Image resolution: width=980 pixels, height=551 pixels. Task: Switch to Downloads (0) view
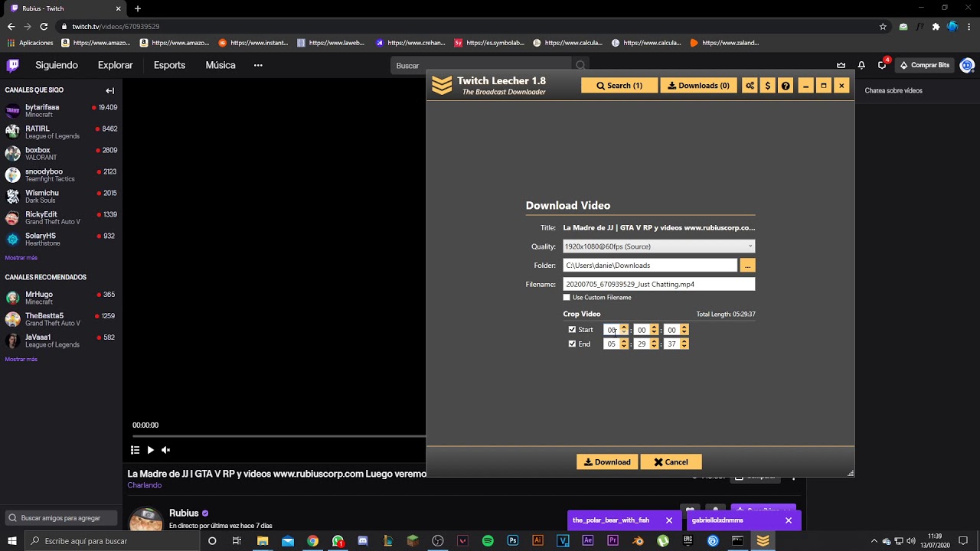pyautogui.click(x=698, y=86)
